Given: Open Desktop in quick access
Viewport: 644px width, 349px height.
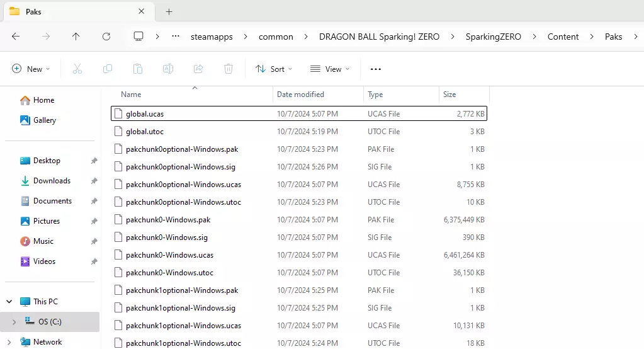Looking at the screenshot, I should (40, 160).
